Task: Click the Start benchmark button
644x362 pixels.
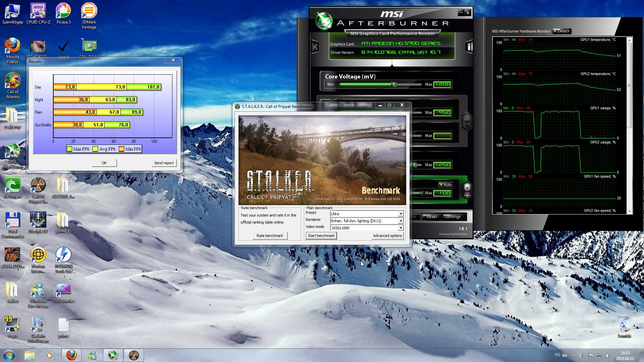Action: coord(321,236)
